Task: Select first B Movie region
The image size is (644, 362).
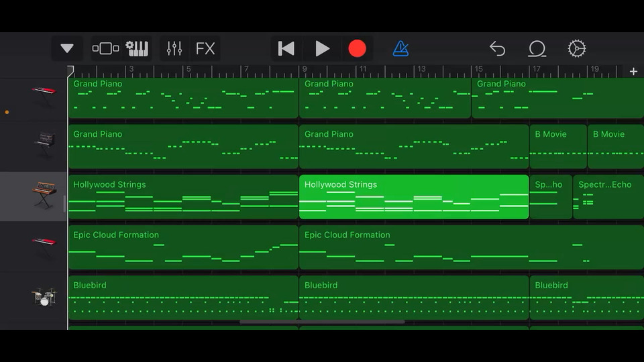Action: tap(558, 147)
